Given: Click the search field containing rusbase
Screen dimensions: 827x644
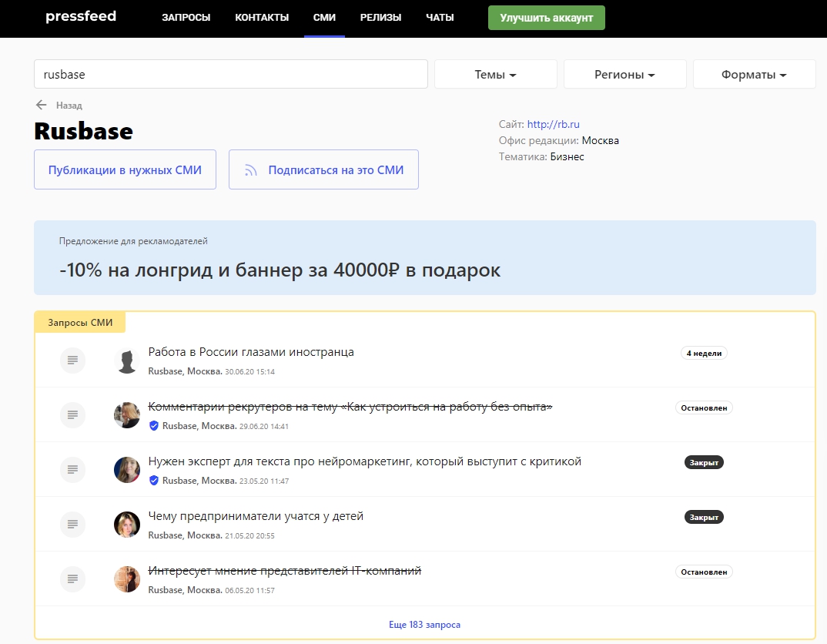Looking at the screenshot, I should click(x=230, y=75).
